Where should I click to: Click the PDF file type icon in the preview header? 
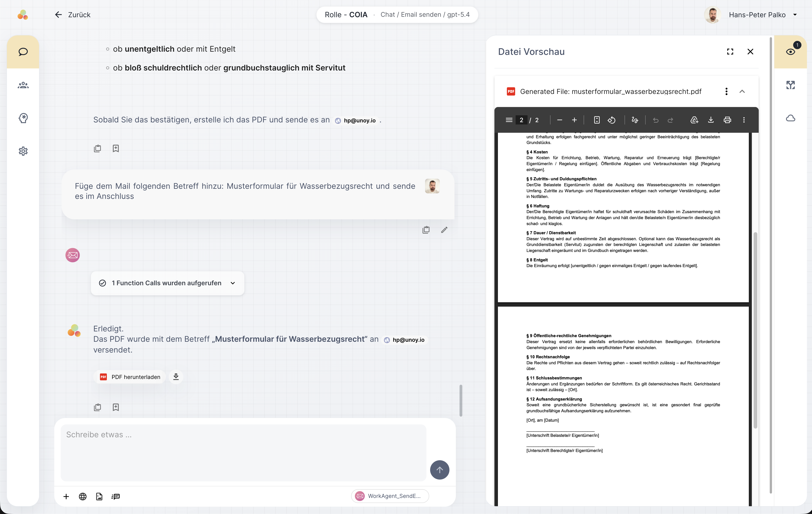point(511,91)
